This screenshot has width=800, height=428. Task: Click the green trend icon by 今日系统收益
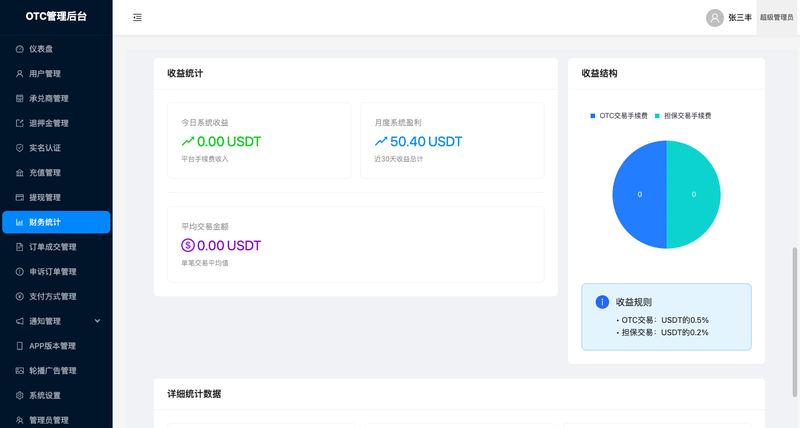(x=188, y=141)
